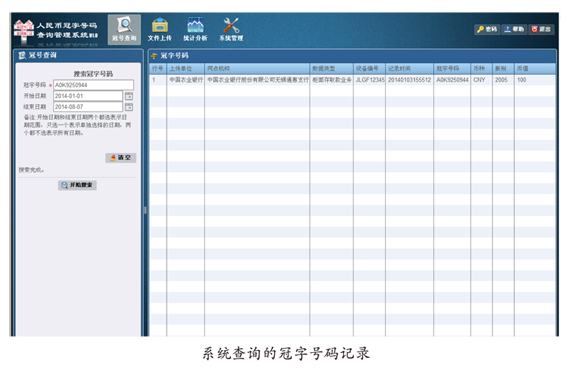The image size is (580, 370).
Task: Open the 冠号查询 magnifier toolbar icon
Action: click(124, 29)
